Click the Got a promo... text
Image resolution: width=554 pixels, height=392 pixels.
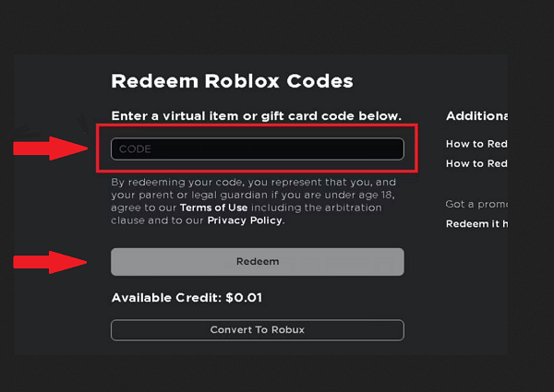click(476, 204)
